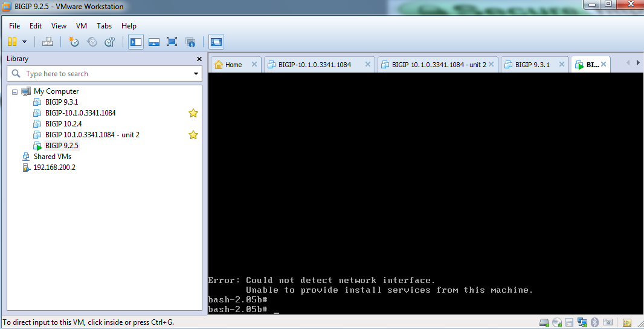The width and height of the screenshot is (644, 329).
Task: Click the camera device status icon
Action: 607,322
